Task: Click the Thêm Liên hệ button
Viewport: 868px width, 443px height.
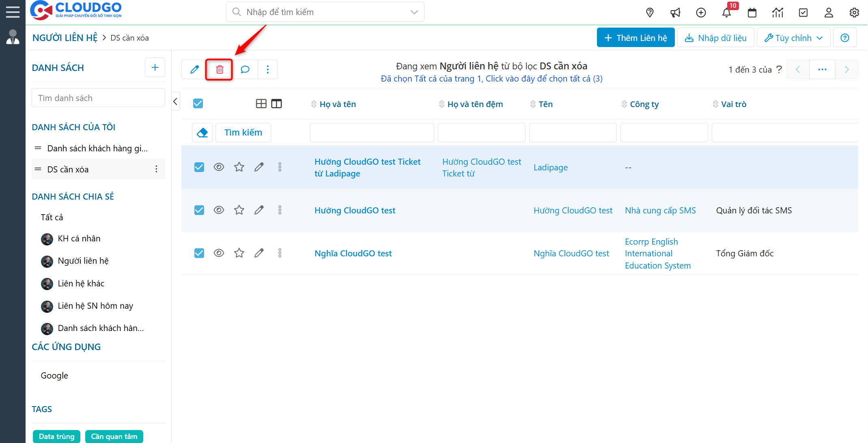Action: (635, 37)
